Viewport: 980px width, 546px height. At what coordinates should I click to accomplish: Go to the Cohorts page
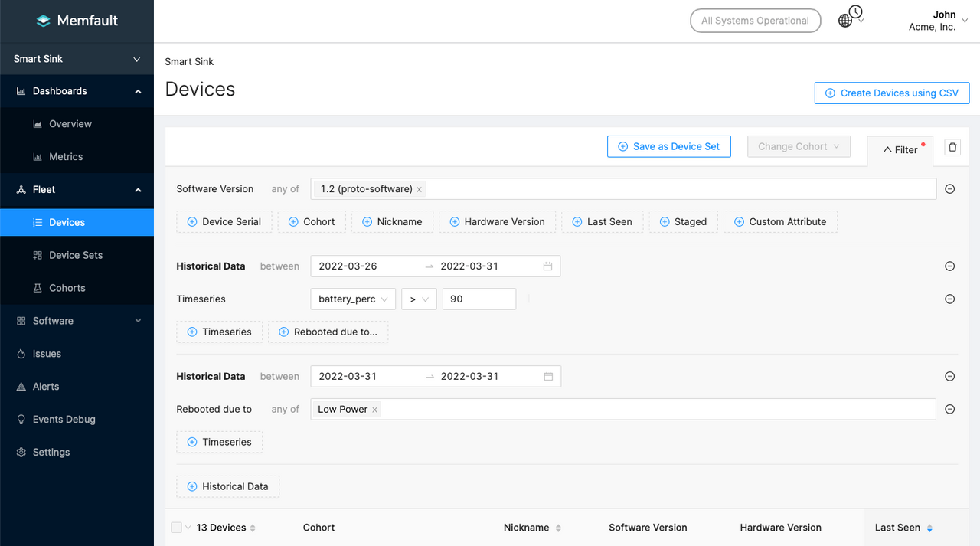click(67, 288)
